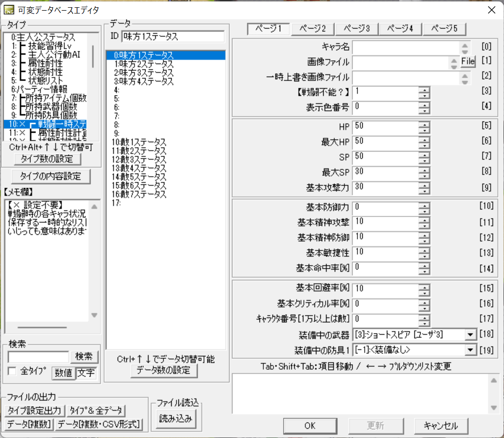Image resolution: width=504 pixels, height=438 pixels.
Task: Click the SP stepper arrows
Action: (424, 157)
